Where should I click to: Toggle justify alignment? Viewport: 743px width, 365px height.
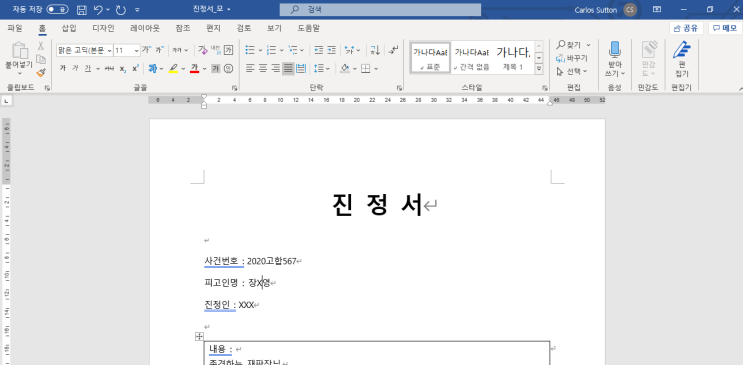[288, 69]
